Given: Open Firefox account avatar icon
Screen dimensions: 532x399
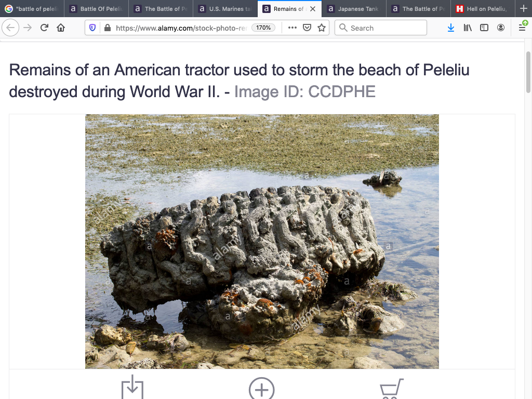Looking at the screenshot, I should 501,28.
